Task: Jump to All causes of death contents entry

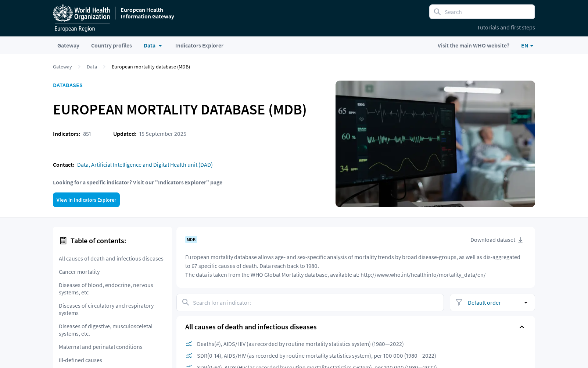Action: click(x=111, y=259)
